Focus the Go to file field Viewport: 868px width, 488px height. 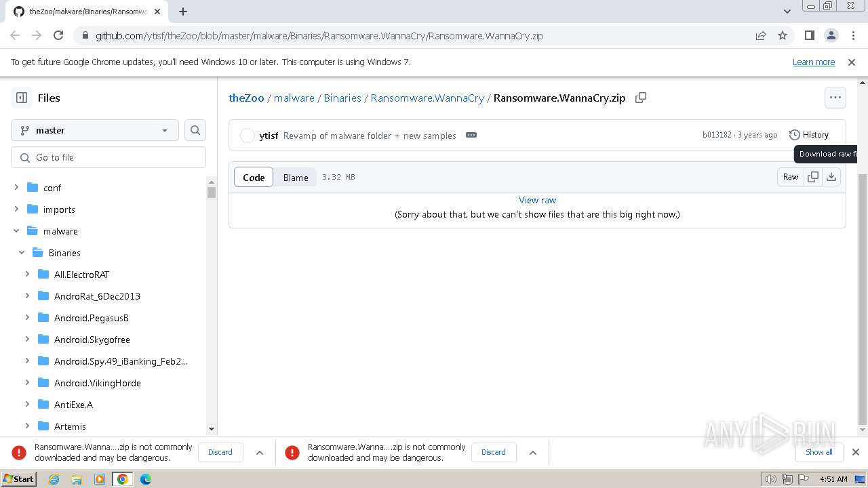[x=108, y=157]
